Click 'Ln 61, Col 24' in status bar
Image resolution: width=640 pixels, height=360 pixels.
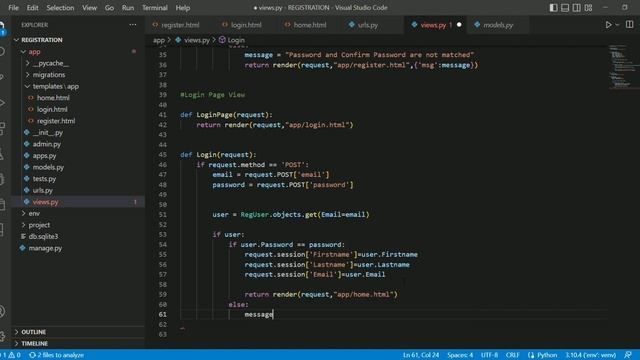coord(421,355)
